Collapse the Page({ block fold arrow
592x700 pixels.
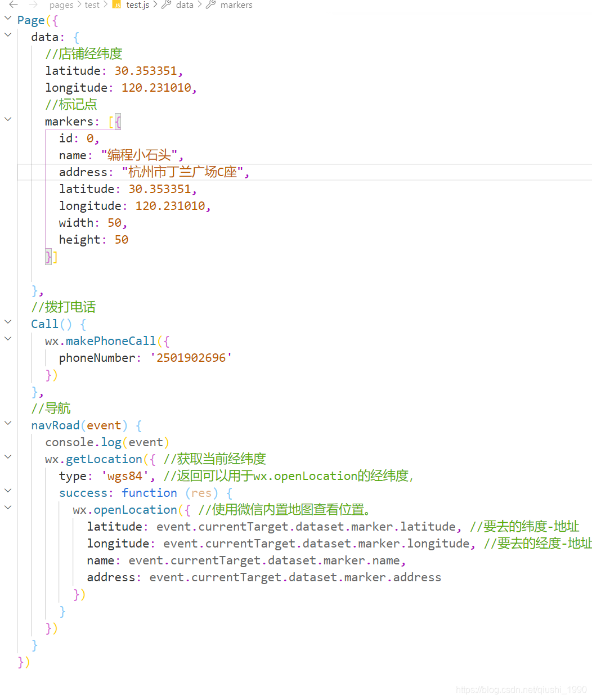[x=8, y=18]
